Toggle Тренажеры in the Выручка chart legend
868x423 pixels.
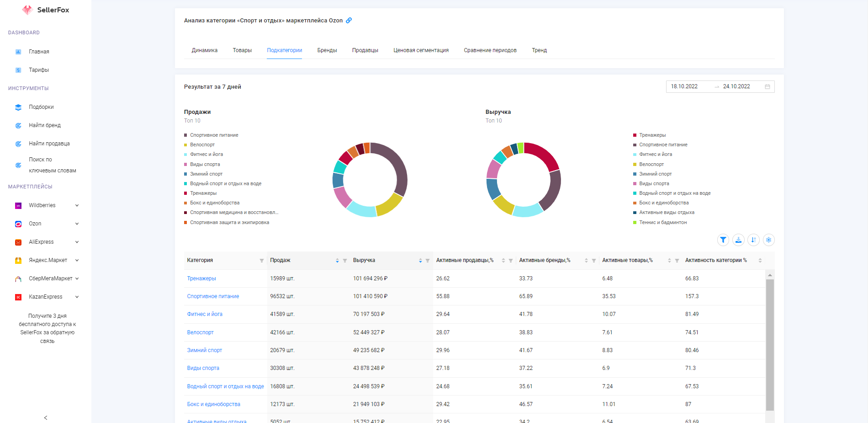652,135
